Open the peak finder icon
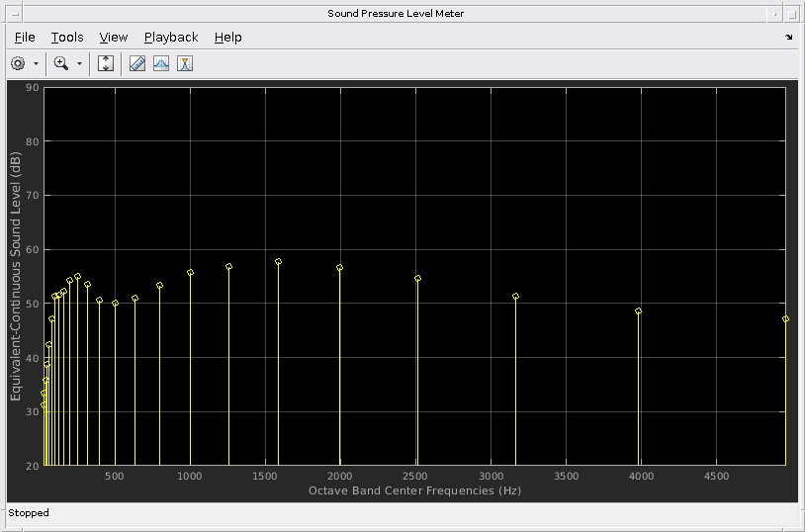The width and height of the screenshot is (805, 532). [x=185, y=63]
